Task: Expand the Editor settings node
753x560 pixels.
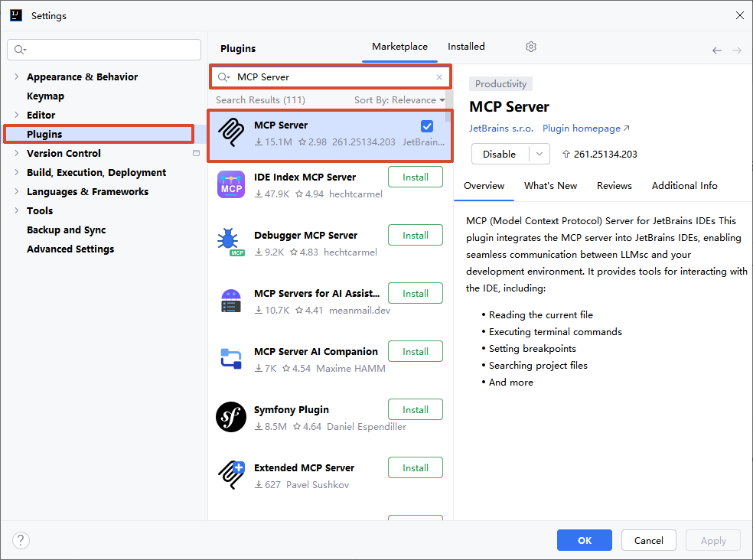Action: click(16, 115)
